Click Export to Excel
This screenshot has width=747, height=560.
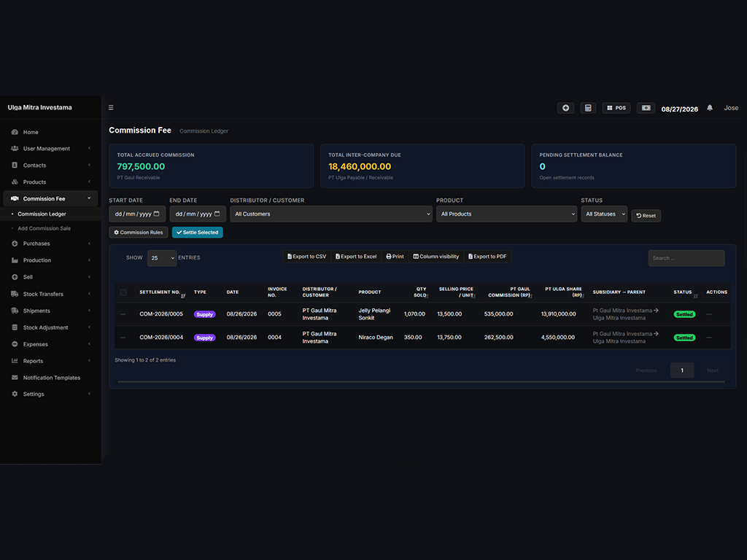[x=356, y=256]
